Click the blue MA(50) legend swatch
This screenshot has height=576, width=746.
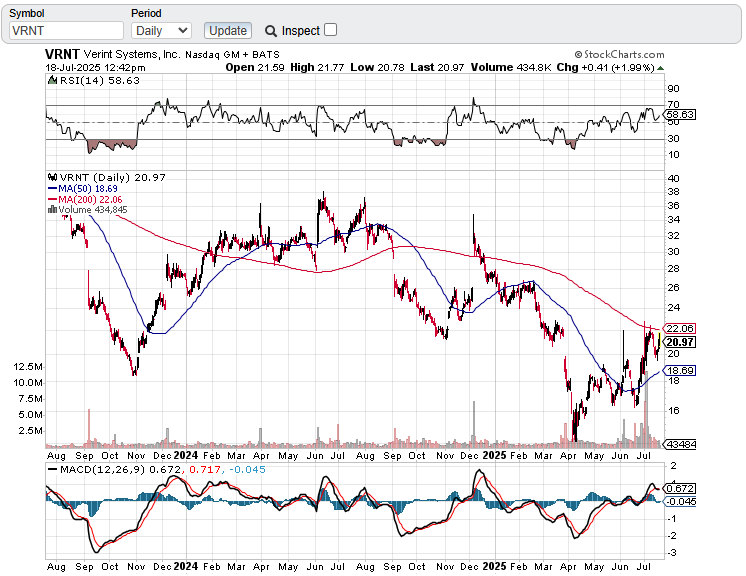51,187
